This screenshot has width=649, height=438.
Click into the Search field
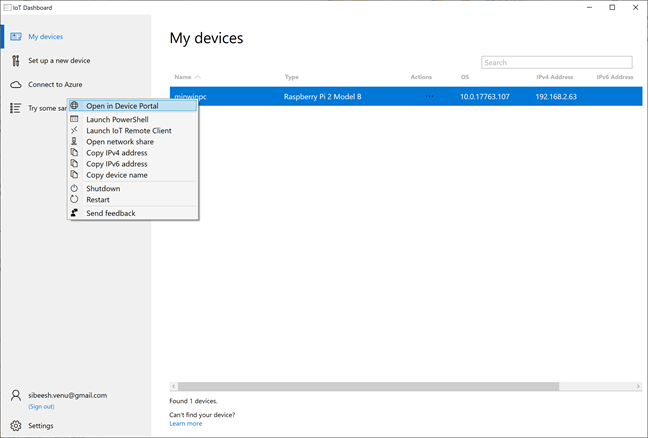point(557,63)
